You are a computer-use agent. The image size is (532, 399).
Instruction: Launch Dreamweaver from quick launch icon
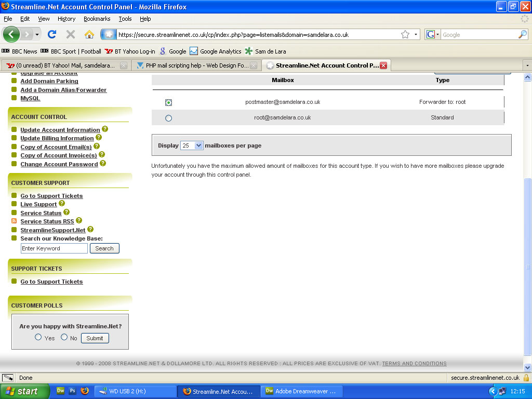(60, 391)
